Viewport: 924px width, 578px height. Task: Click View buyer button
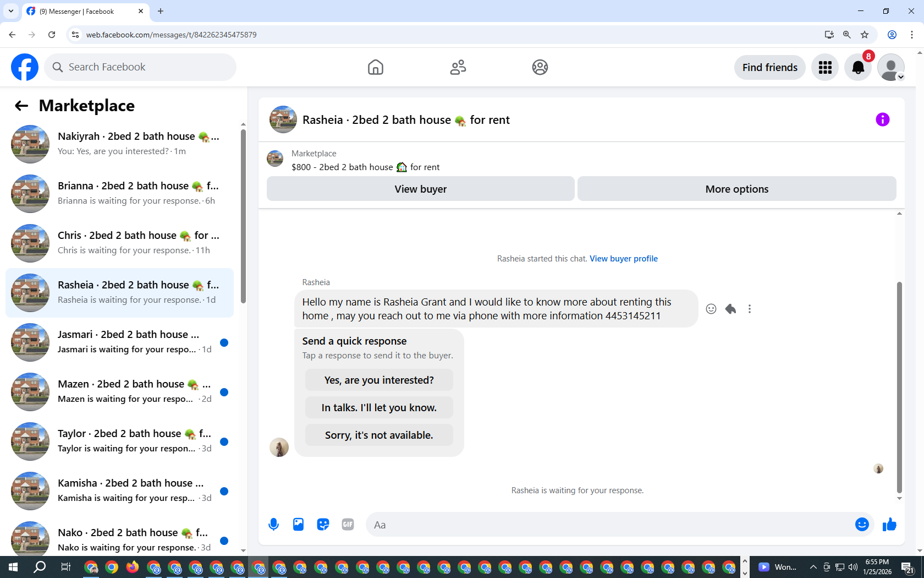[421, 189]
